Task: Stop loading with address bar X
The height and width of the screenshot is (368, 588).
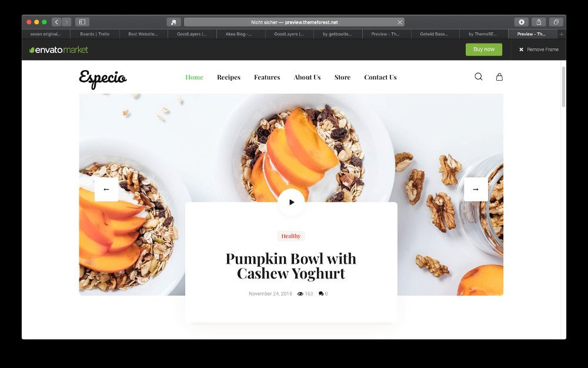Action: (x=400, y=22)
